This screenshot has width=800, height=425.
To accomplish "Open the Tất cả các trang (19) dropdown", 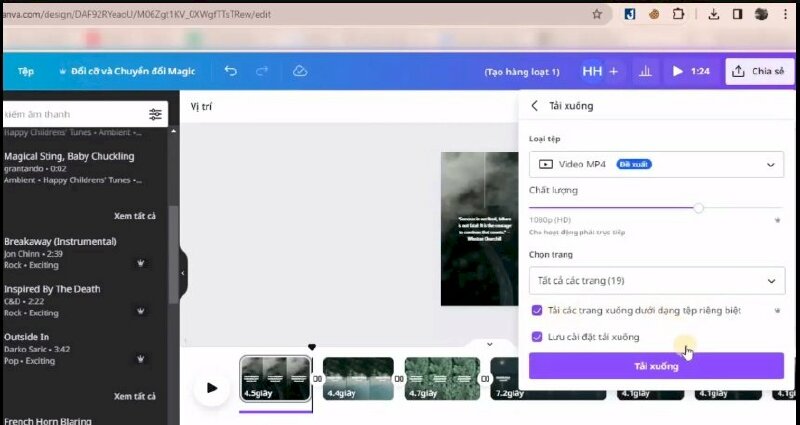I will [657, 281].
